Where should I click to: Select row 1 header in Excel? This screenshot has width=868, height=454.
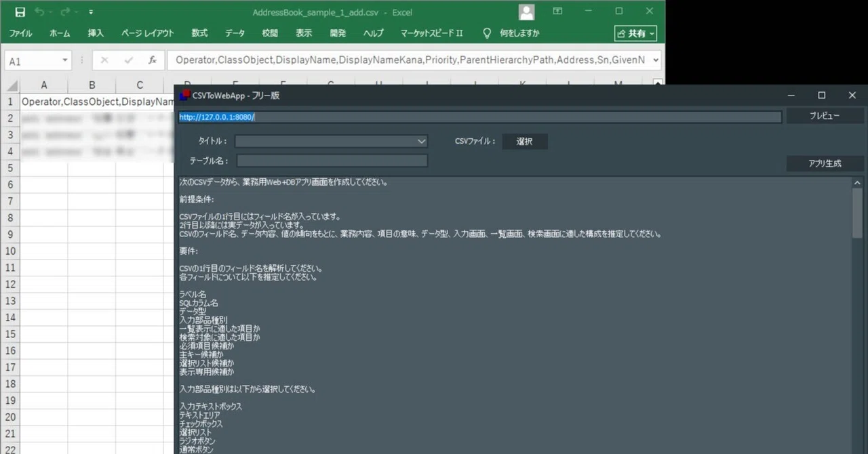point(10,102)
